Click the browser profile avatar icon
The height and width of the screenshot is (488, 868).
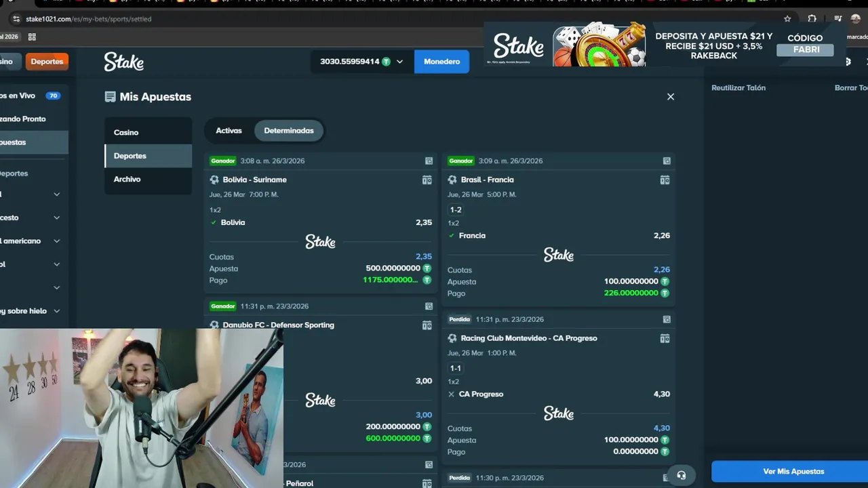[855, 19]
